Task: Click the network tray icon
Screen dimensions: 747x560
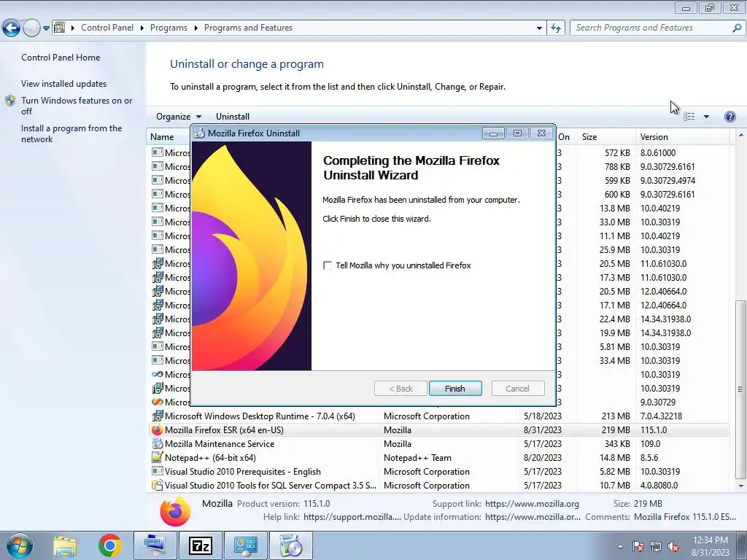Action: click(x=656, y=546)
